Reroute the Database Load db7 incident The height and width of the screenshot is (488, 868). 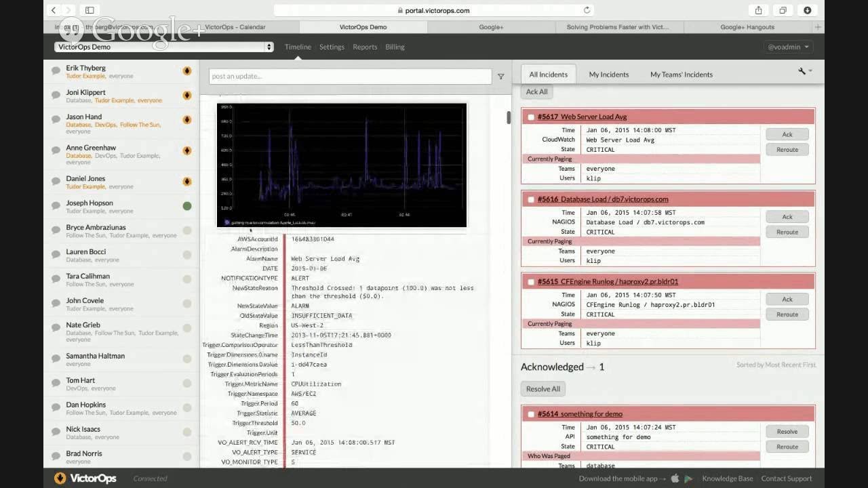[787, 232]
